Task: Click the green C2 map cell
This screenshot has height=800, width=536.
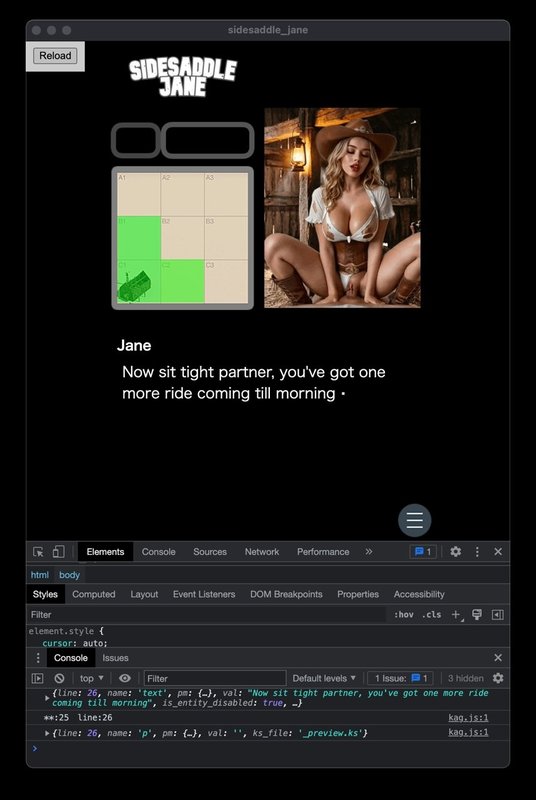Action: pyautogui.click(x=183, y=281)
